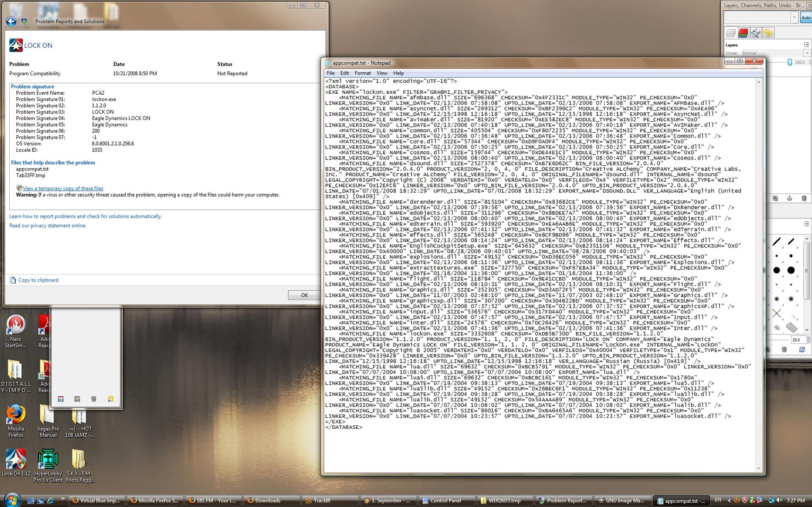Open the LOCK ON application icon

(x=16, y=45)
